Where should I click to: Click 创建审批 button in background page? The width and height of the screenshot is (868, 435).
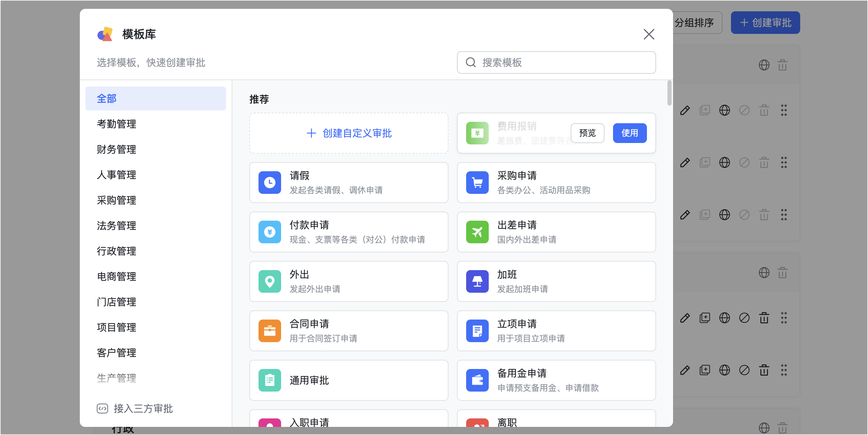click(x=765, y=23)
